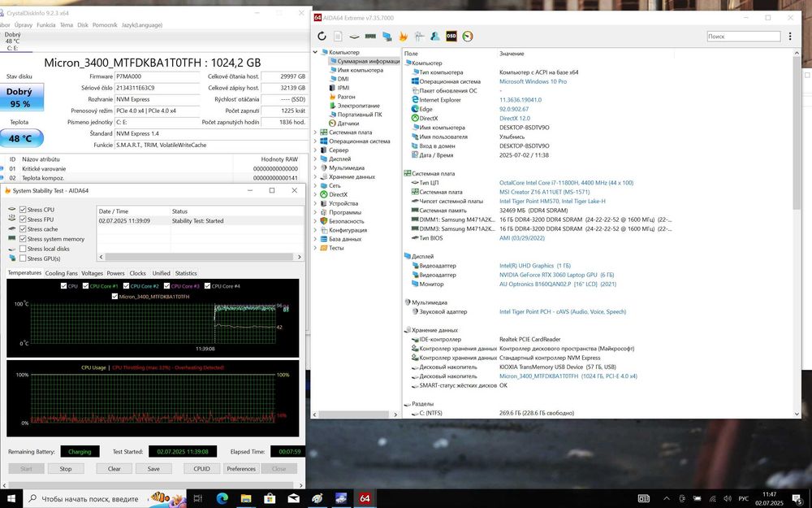Click the Windows taskbar search box
The height and width of the screenshot is (508, 812).
(x=105, y=499)
